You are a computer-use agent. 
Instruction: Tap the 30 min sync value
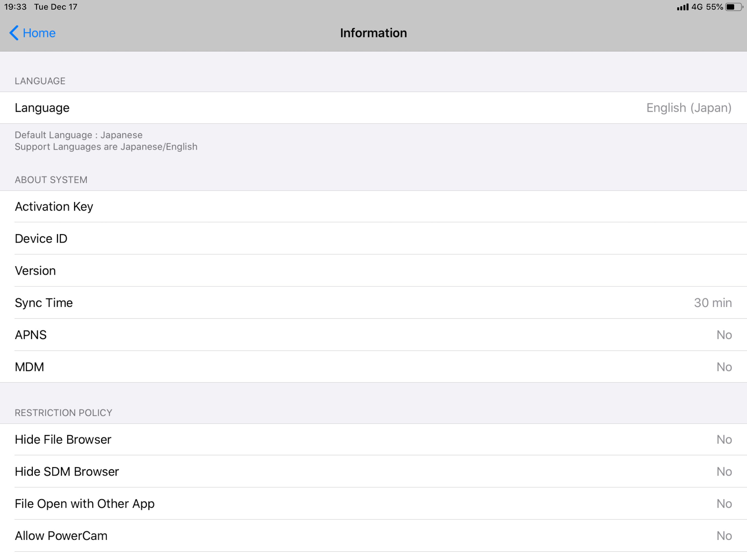713,303
